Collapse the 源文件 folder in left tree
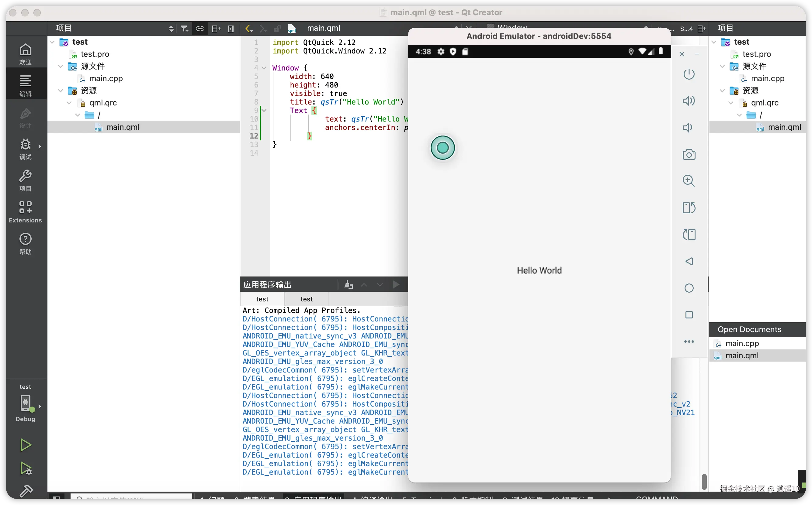Screen dimensions: 812x505 click(x=61, y=67)
